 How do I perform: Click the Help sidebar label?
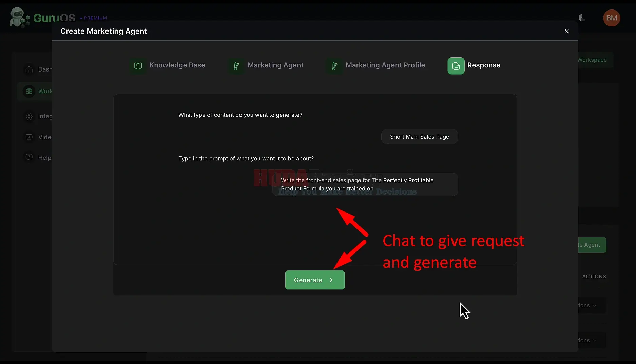tap(45, 158)
